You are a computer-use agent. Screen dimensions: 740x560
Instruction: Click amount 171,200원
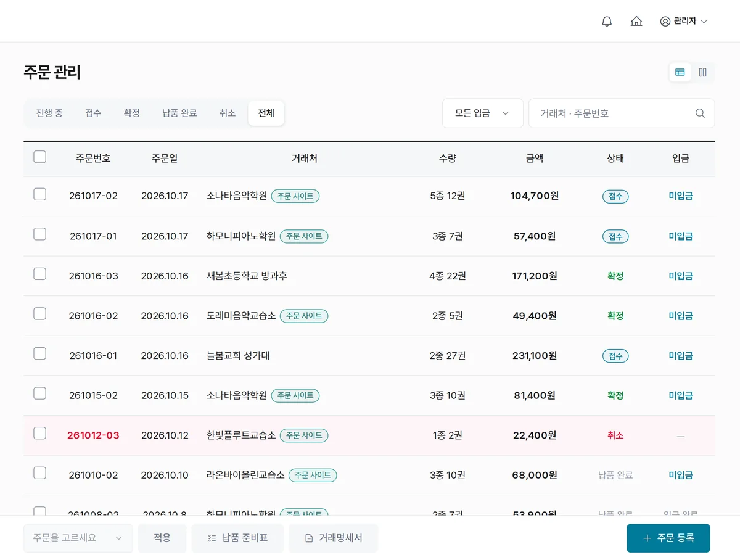(x=535, y=276)
